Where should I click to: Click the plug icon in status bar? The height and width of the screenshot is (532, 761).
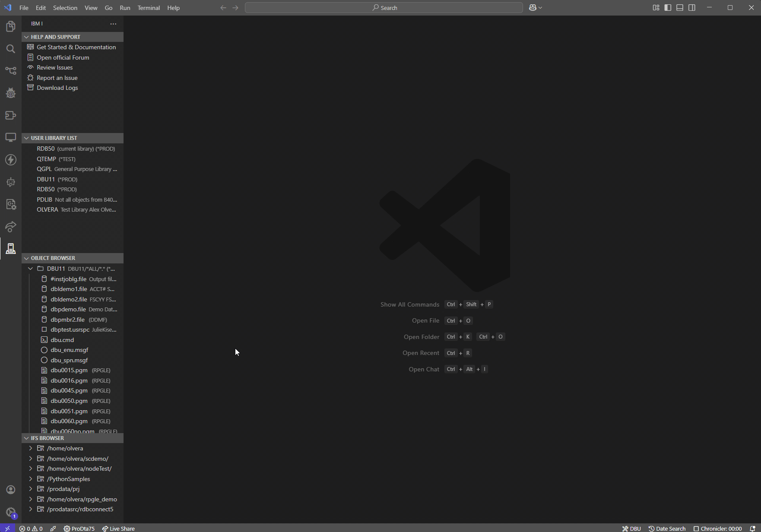[x=53, y=528]
